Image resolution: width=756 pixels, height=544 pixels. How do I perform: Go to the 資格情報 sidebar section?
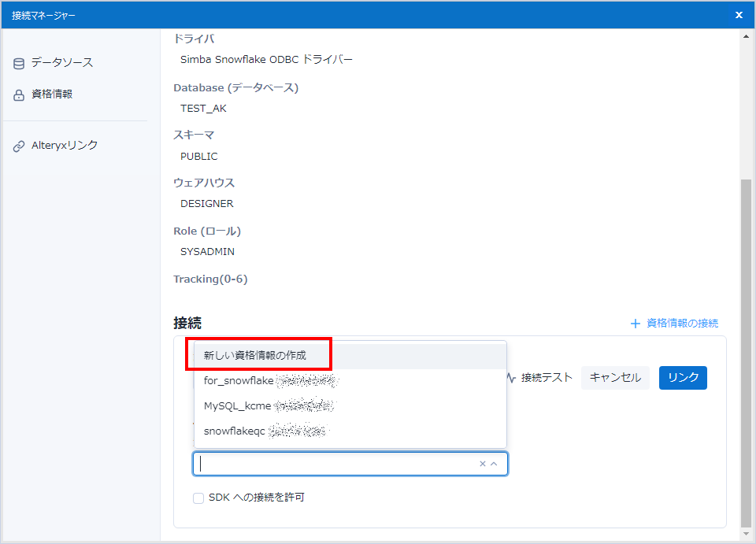[52, 94]
